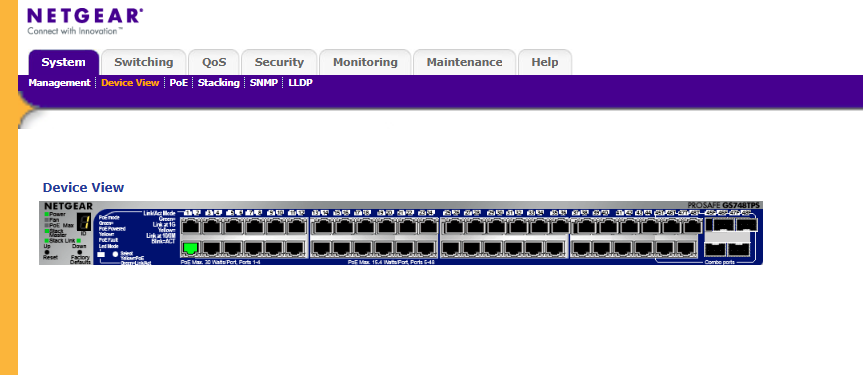
Task: Click lower port in column labeled 31 32
Action: pos(513,248)
